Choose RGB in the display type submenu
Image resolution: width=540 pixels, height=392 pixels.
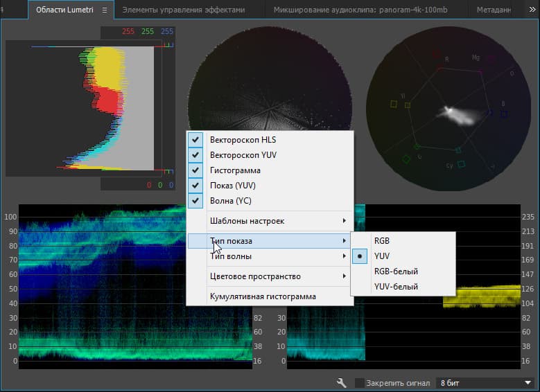click(382, 241)
